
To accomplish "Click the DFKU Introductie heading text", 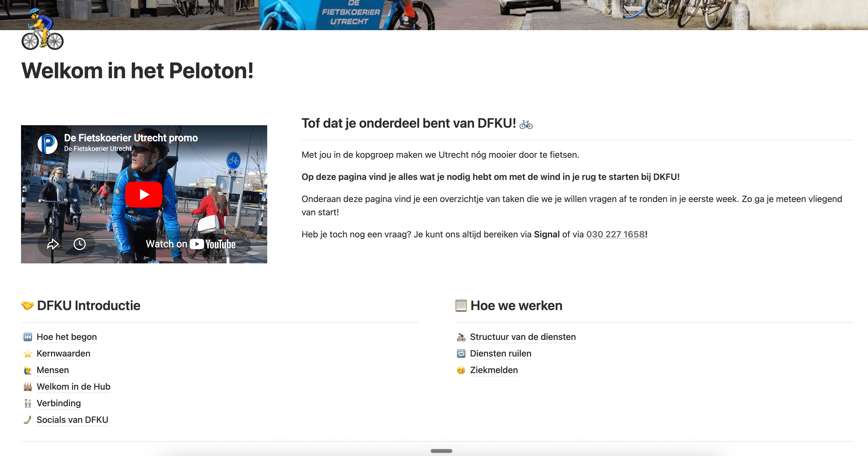I will pos(89,305).
